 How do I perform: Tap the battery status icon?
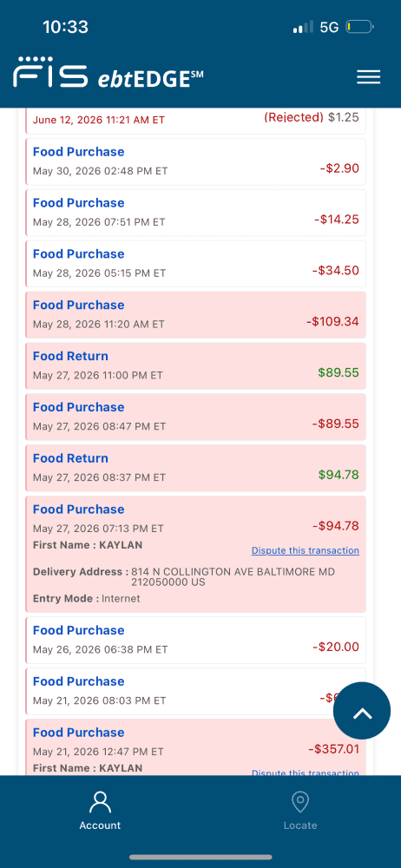click(360, 27)
